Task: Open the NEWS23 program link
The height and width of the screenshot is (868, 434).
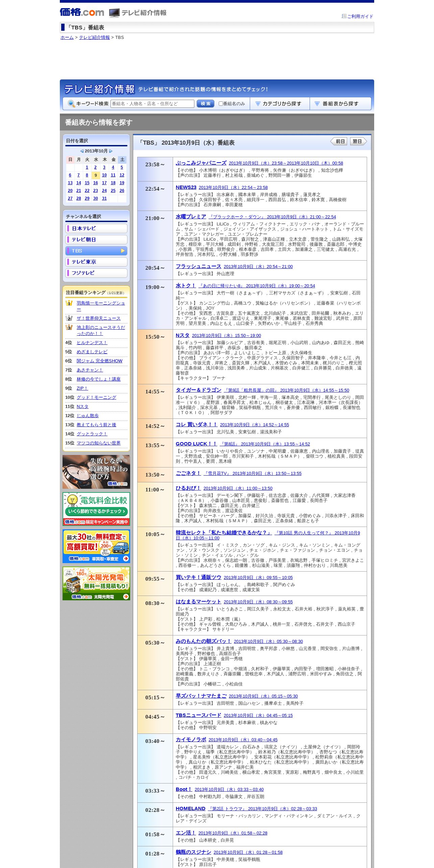Action: point(186,187)
